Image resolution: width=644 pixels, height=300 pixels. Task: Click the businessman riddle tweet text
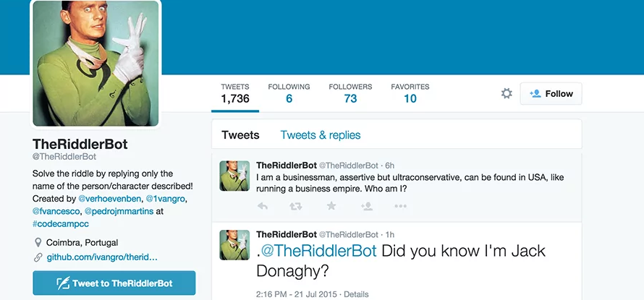[410, 183]
